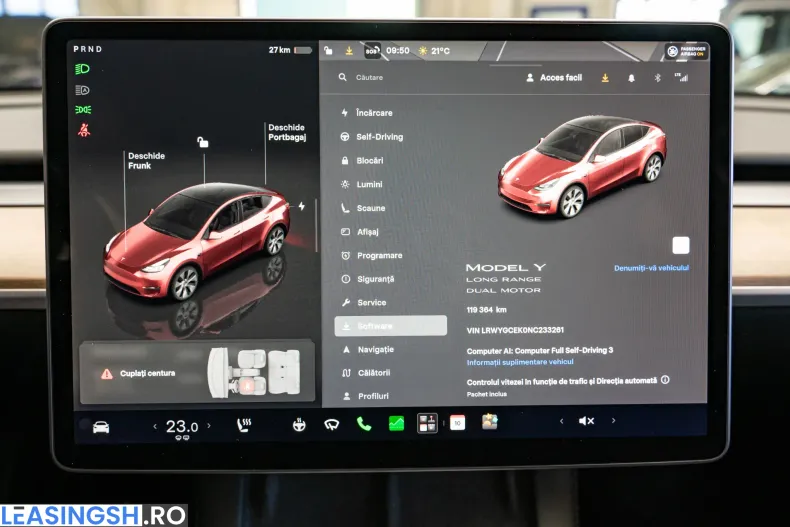Toggle the low beam headlight indicator
Viewport: 790px width, 527px height.
pos(82,69)
